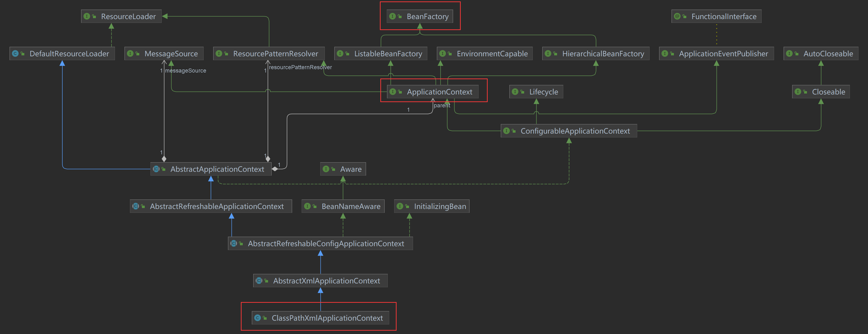This screenshot has width=868, height=334.
Task: Click the parent edge label
Action: [x=442, y=105]
